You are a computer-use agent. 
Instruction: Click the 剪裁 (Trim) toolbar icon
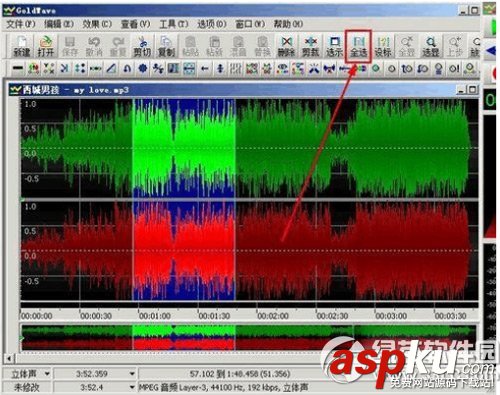pyautogui.click(x=310, y=46)
